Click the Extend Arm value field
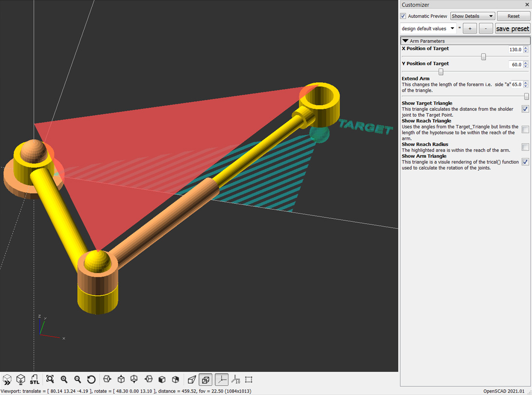Viewport: 532px width, 395px height. tap(517, 84)
